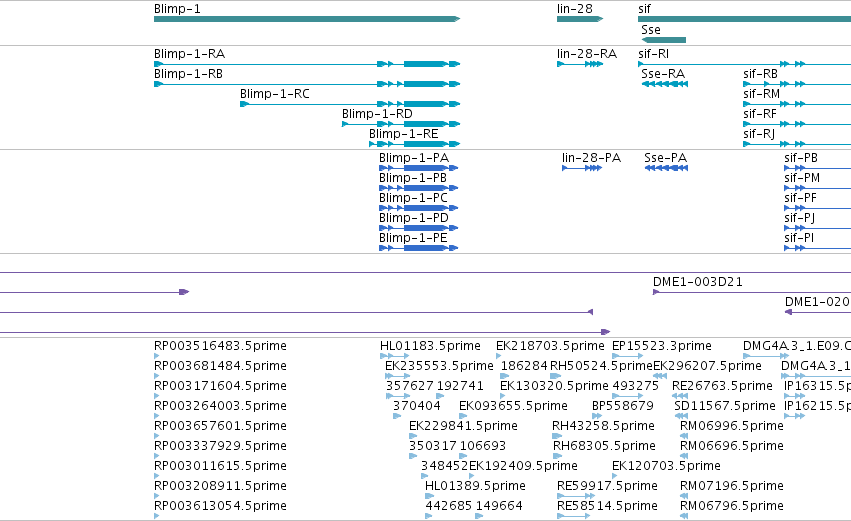
Task: Click the sif gene label
Action: (x=644, y=9)
